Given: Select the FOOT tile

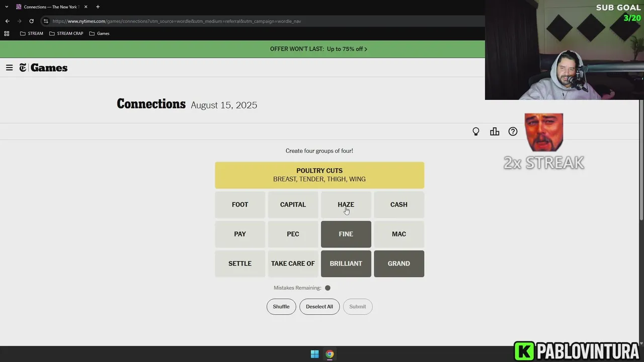Looking at the screenshot, I should tap(240, 205).
